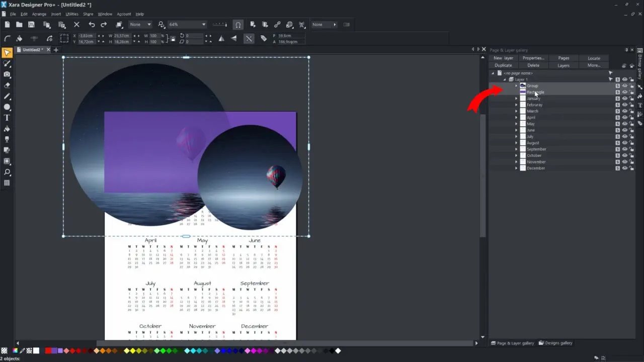The height and width of the screenshot is (362, 644).
Task: Click the Delete X icon in toolbar
Action: click(76, 24)
